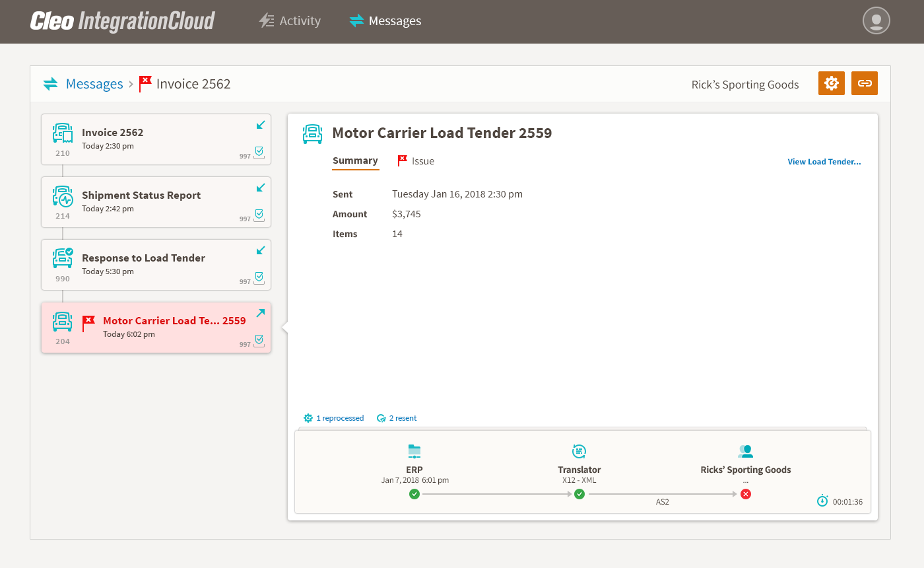
Task: Click 2 resent link
Action: [x=397, y=418]
